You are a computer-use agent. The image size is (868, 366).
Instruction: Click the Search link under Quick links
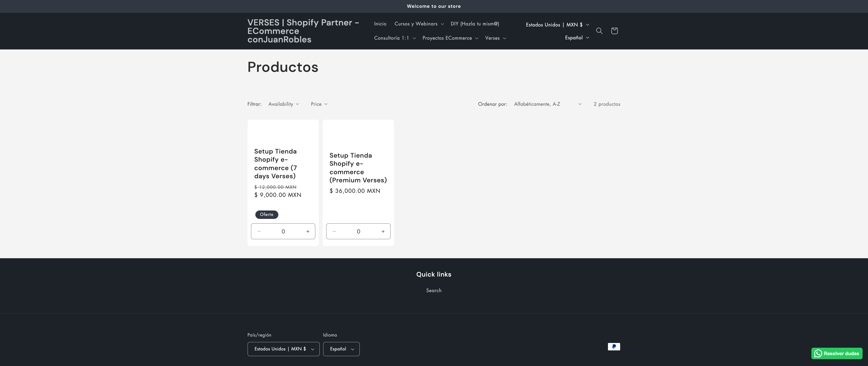tap(434, 290)
